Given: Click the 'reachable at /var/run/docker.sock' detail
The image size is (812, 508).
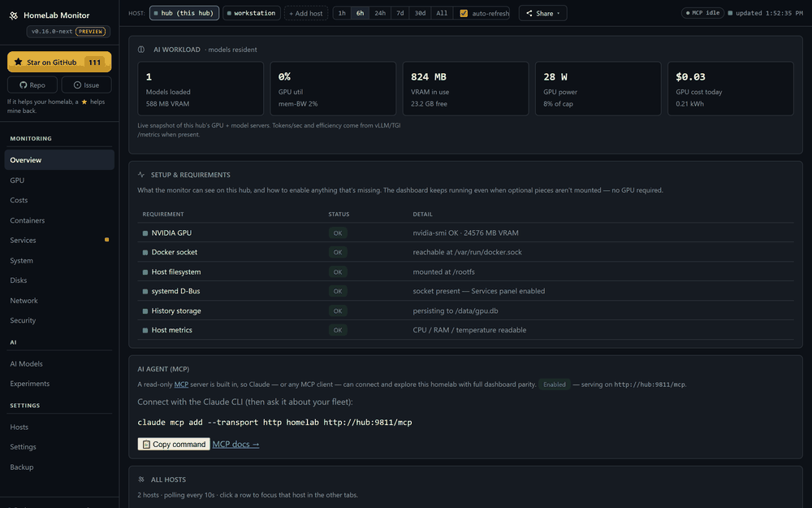Looking at the screenshot, I should (x=467, y=253).
